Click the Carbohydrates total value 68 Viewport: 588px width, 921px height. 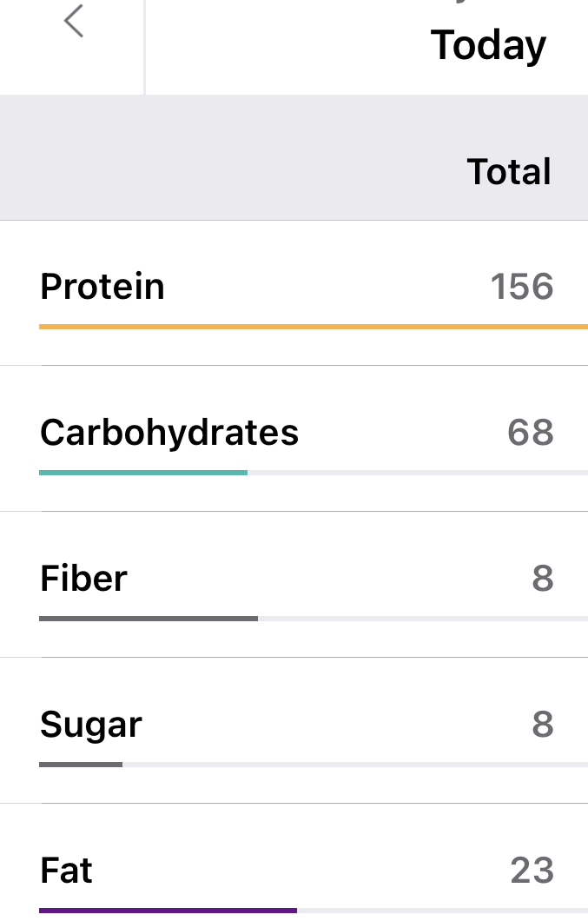(531, 433)
